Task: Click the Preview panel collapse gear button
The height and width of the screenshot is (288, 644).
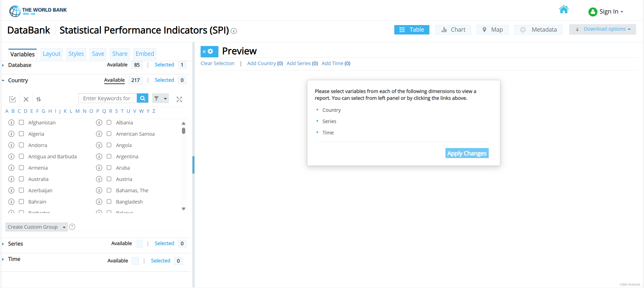Action: (209, 52)
